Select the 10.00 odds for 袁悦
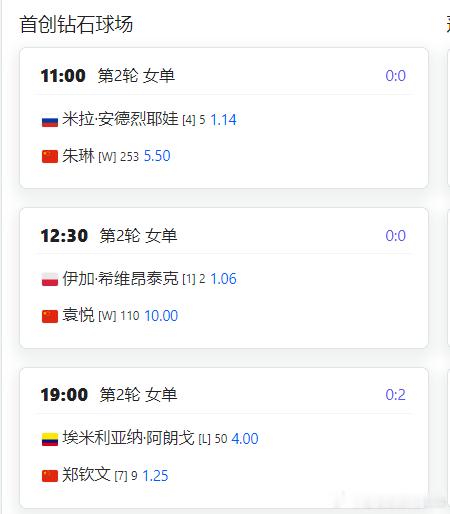The width and height of the screenshot is (450, 514). pos(161,316)
